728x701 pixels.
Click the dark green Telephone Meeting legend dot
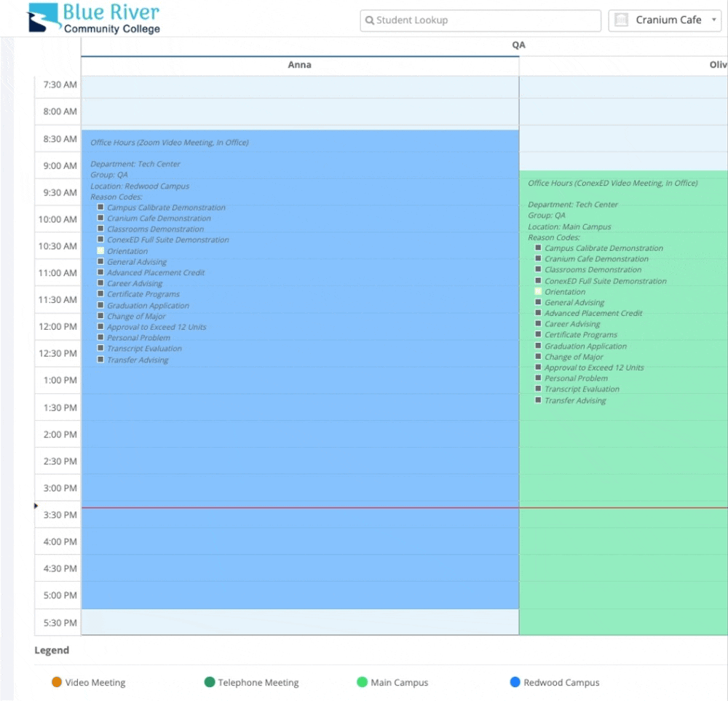pyautogui.click(x=210, y=682)
